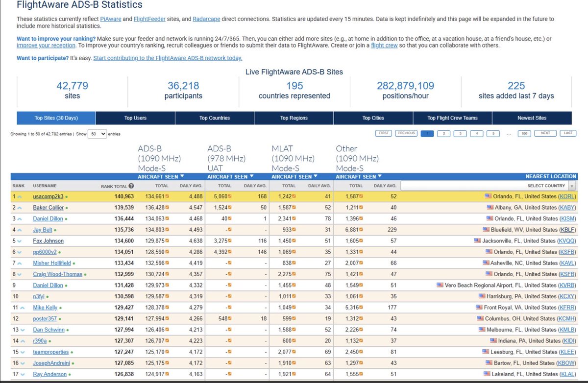
Task: Switch to the Top Countries tab
Action: pos(215,118)
